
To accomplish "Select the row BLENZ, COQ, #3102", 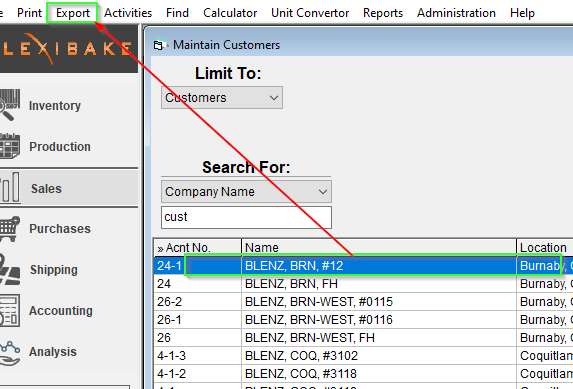I will pyautogui.click(x=363, y=356).
